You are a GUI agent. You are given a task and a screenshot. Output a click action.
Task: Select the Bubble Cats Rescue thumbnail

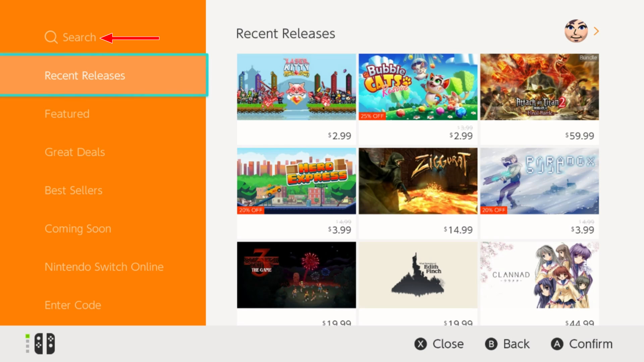[x=418, y=86]
